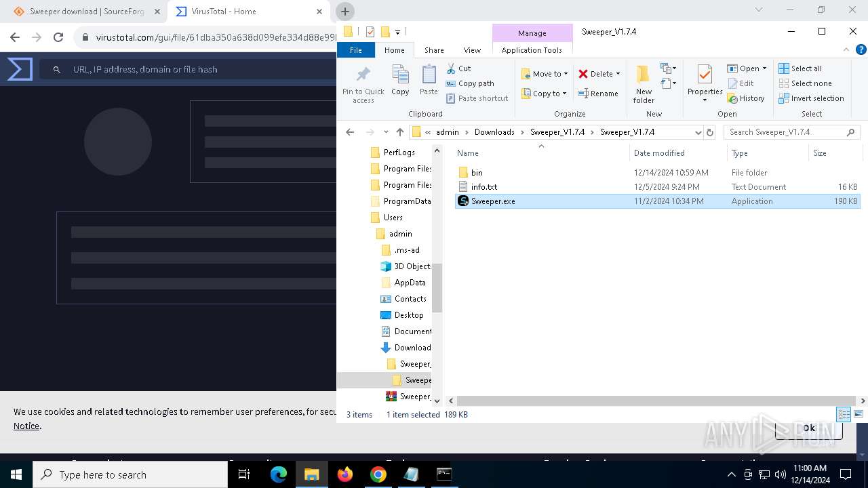Expand the Delete options arrow

tap(618, 74)
